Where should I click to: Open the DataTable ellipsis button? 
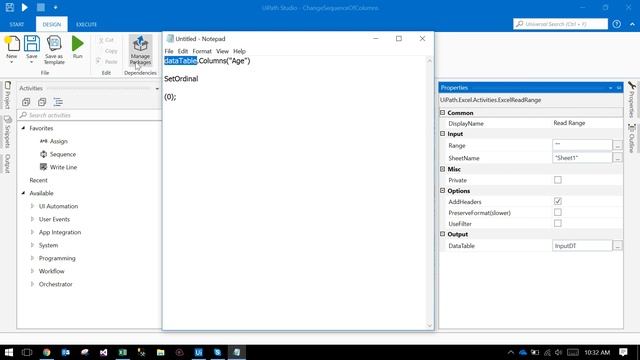click(618, 246)
